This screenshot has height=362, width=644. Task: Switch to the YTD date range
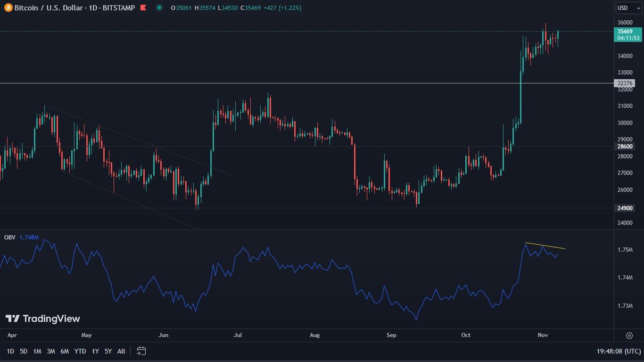(x=80, y=351)
